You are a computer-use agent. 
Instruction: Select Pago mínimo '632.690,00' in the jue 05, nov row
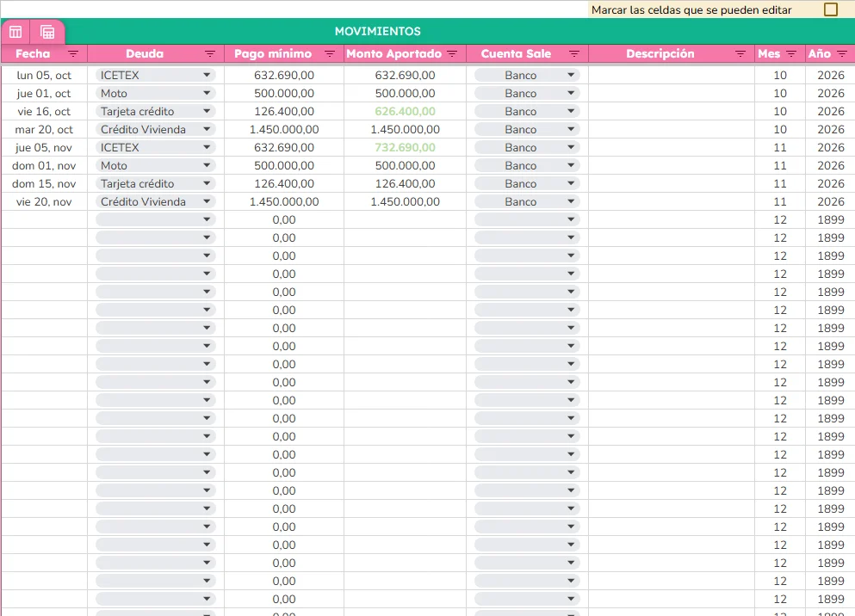click(284, 147)
